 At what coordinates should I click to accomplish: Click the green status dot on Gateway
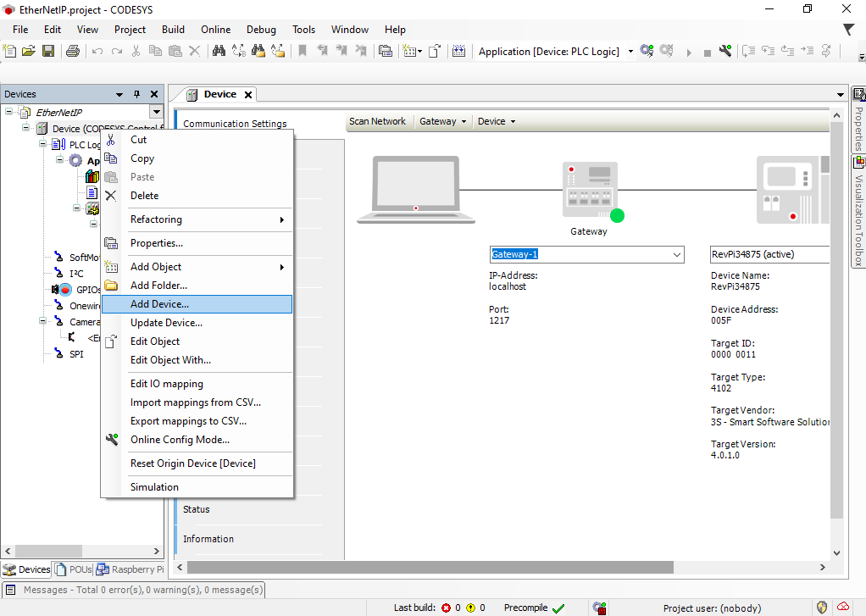[617, 215]
